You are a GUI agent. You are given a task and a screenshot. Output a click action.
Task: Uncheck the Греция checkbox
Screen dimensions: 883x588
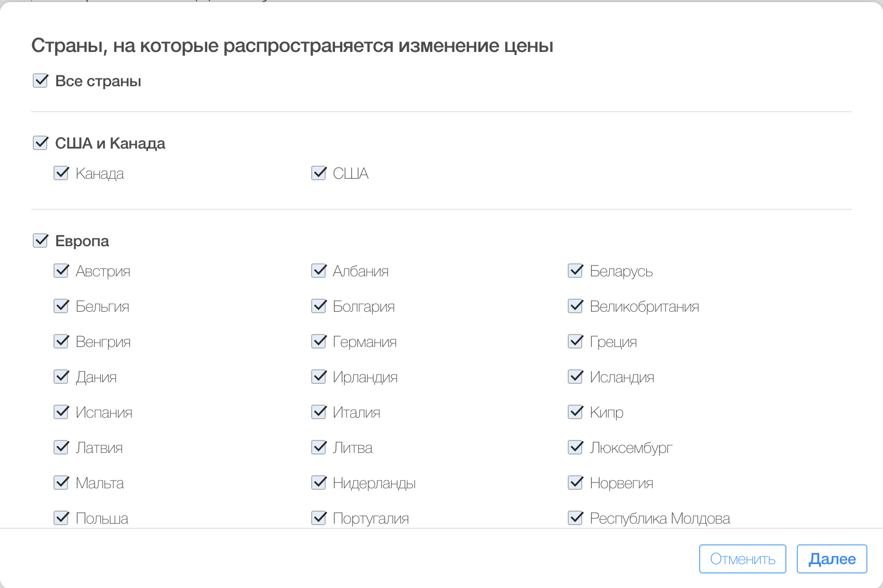tap(575, 341)
